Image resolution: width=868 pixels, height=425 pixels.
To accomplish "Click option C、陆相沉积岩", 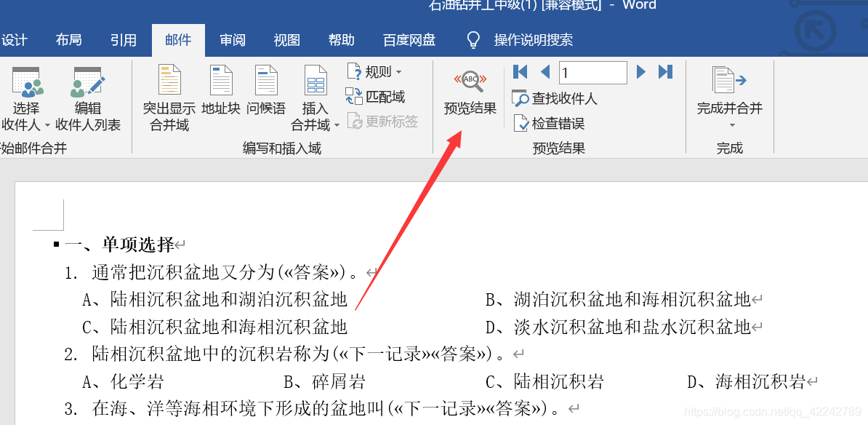I will coord(544,382).
